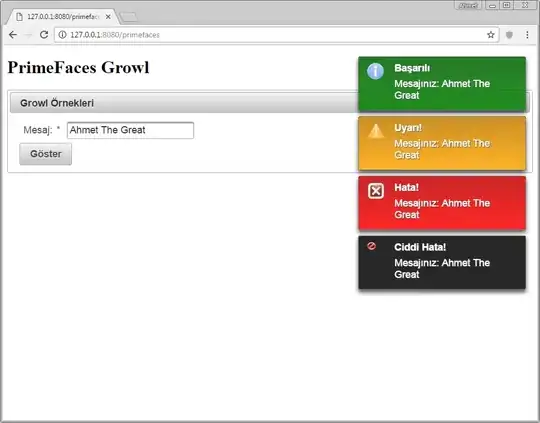Close the 127.0.0.1:8080/primefaces tab
Screen dimensions: 540x423
[x=108, y=17]
